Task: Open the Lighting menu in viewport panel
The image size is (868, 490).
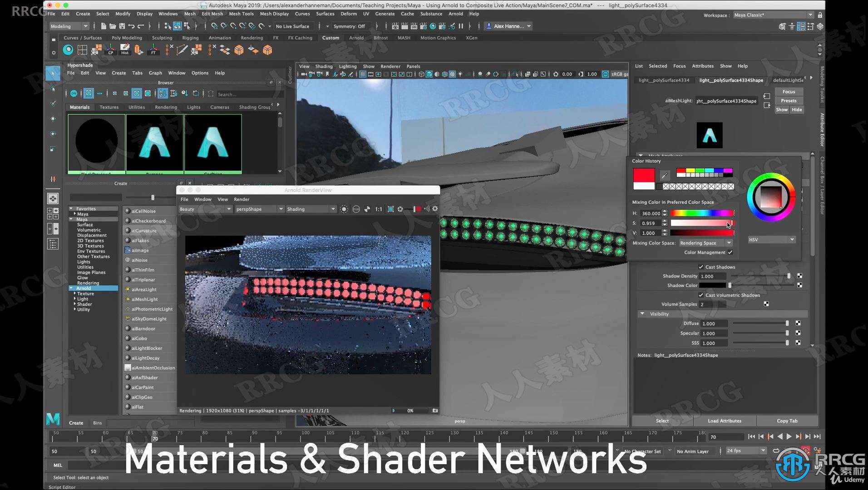Action: click(348, 66)
